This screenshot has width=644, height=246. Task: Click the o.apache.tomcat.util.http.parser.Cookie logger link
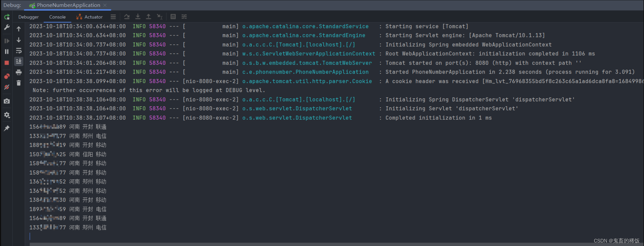307,81
